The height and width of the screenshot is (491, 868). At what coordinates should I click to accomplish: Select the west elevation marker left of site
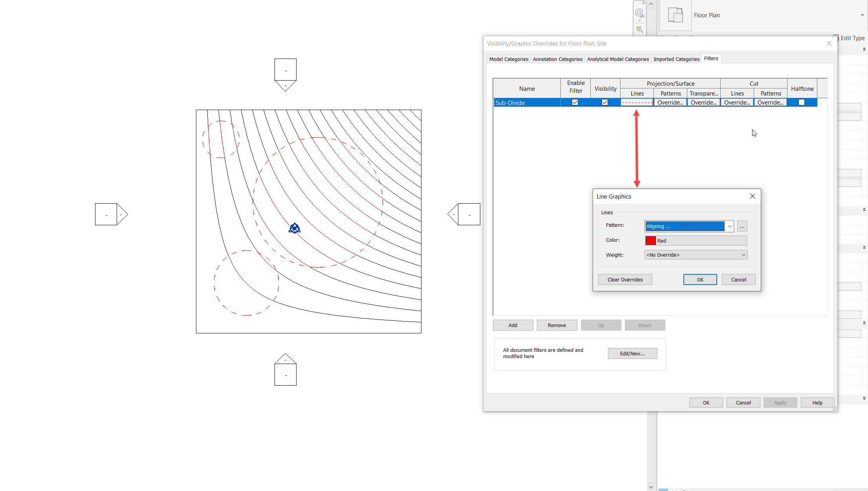tap(111, 214)
